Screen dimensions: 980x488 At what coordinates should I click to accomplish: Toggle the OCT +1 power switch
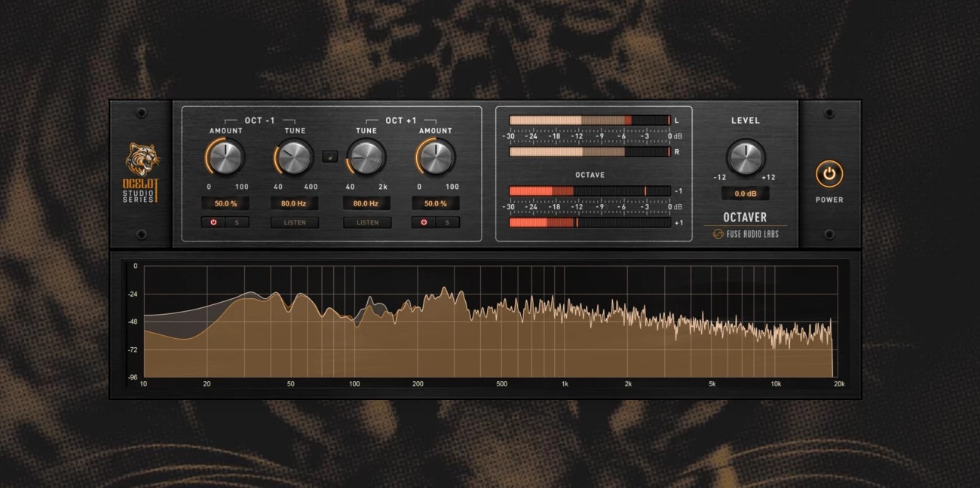click(x=424, y=223)
